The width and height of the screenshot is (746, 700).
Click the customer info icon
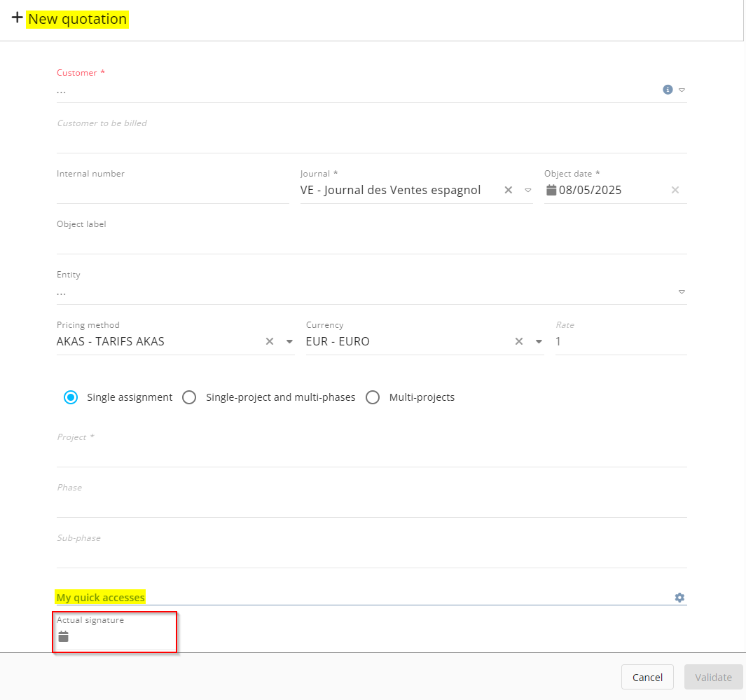coord(668,90)
